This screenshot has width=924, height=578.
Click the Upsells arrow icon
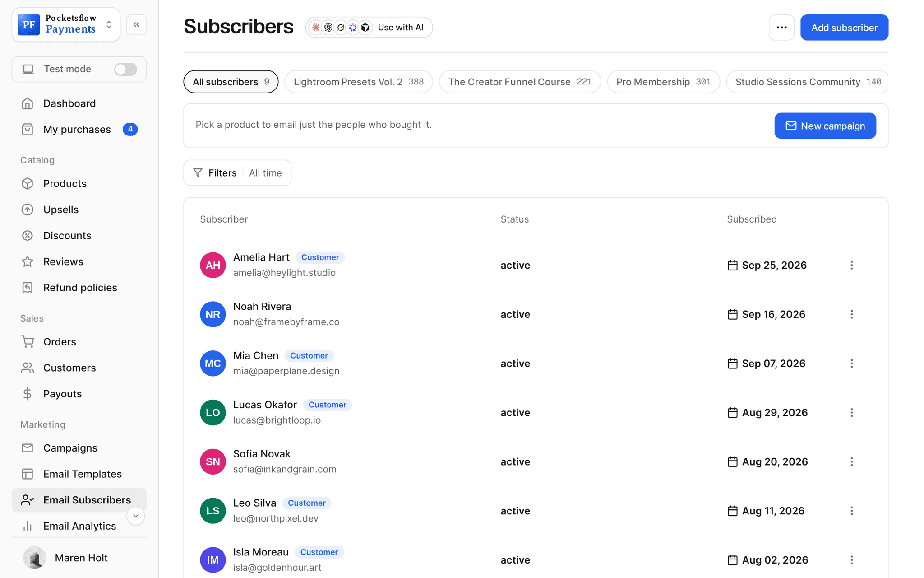[28, 210]
